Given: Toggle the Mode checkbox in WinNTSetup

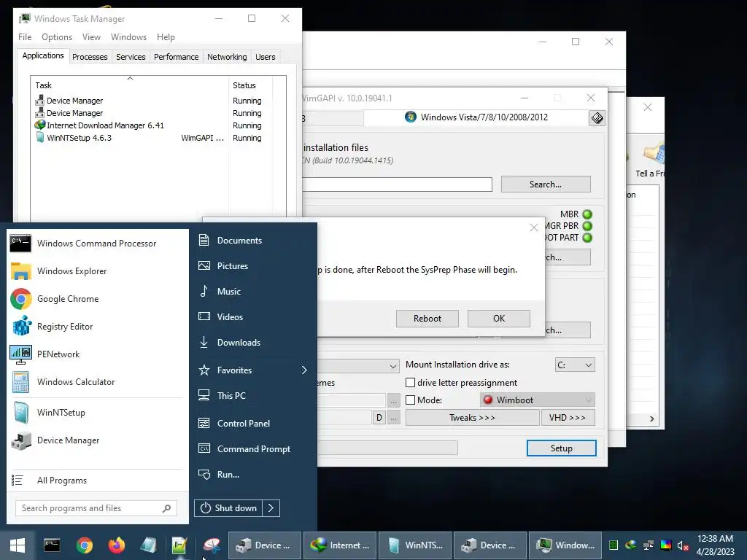Looking at the screenshot, I should click(x=410, y=400).
